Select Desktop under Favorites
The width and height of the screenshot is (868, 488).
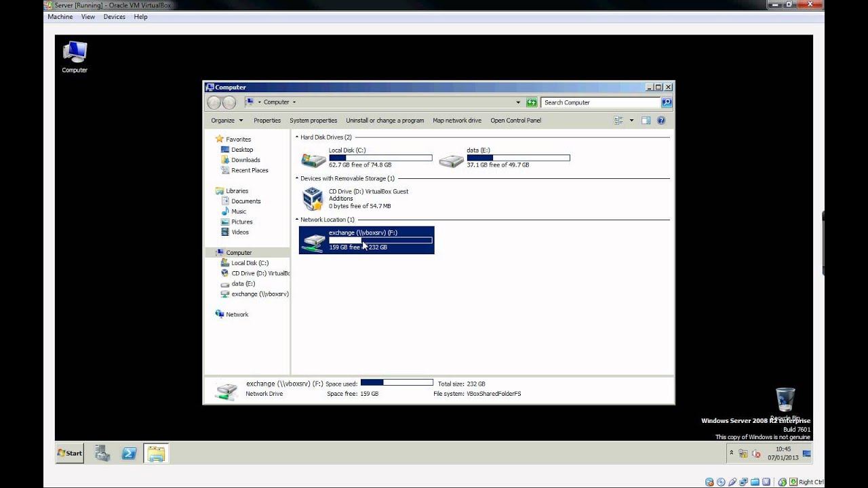pyautogui.click(x=237, y=150)
